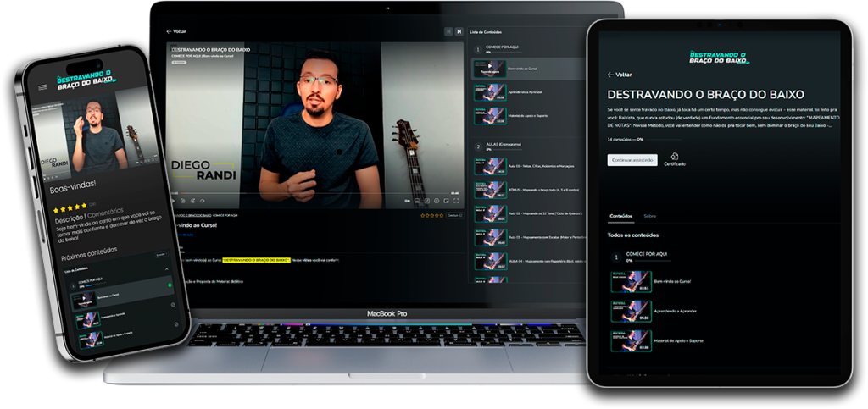Open Aprendendo a Aprender thumbnail on laptop list
The width and height of the screenshot is (868, 409).
[489, 91]
